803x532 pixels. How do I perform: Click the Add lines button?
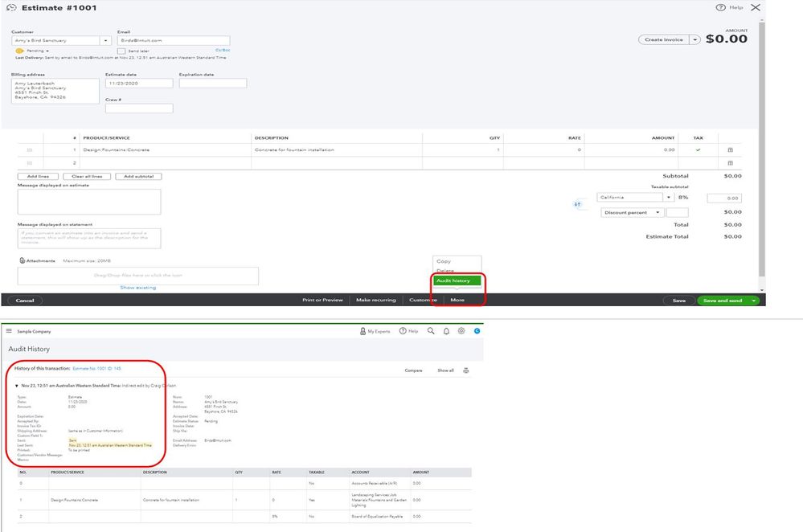pyautogui.click(x=38, y=176)
